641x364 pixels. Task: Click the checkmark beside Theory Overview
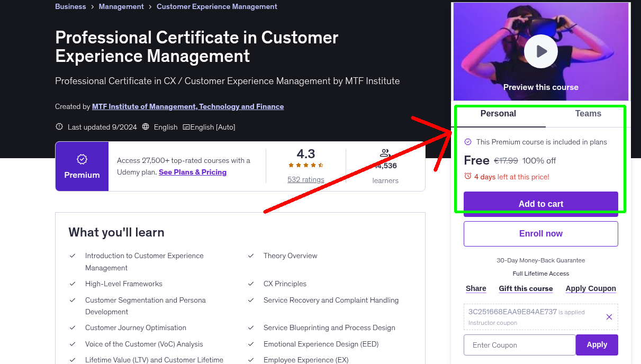(251, 256)
